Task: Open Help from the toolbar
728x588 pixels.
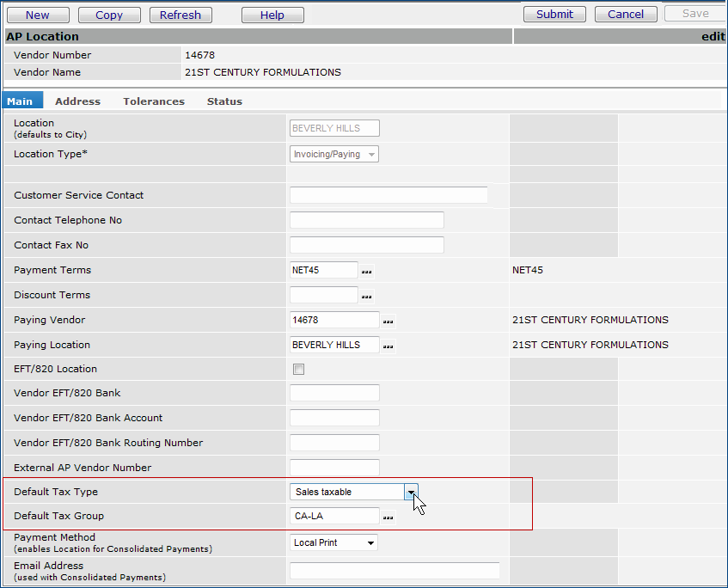Action: point(272,15)
